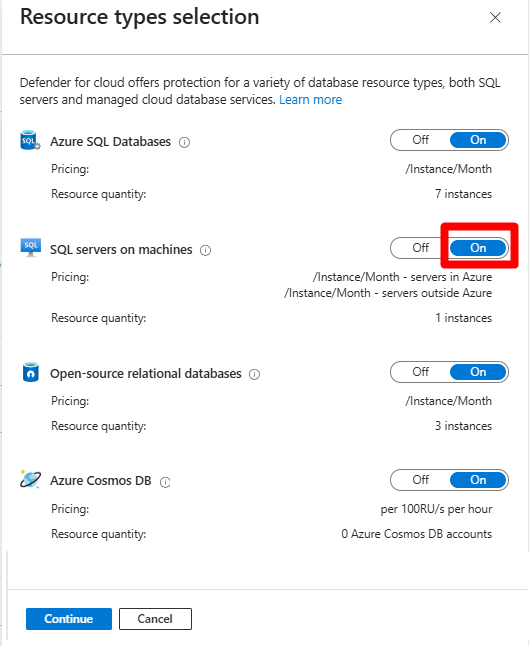
Task: Click the Azure Cosmos DB planet icon
Action: (x=30, y=479)
